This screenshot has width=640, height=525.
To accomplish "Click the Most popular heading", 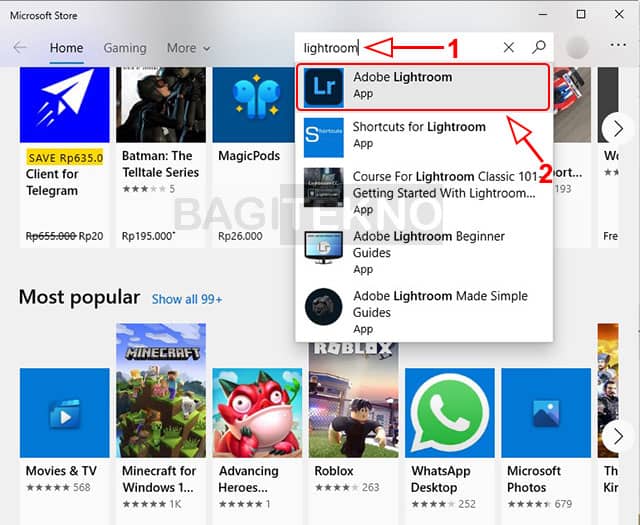I will 79,297.
